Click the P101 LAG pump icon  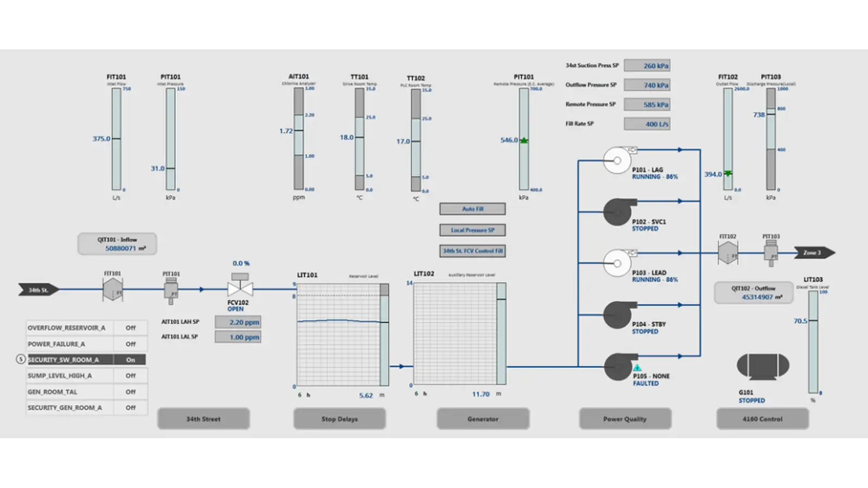[617, 160]
